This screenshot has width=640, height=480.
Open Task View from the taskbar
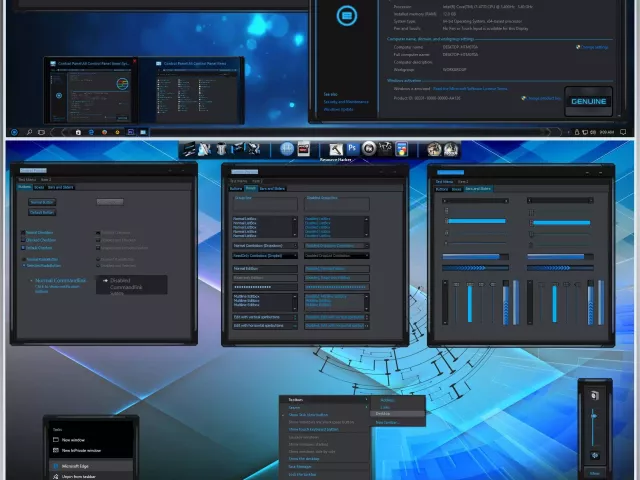click(41, 132)
